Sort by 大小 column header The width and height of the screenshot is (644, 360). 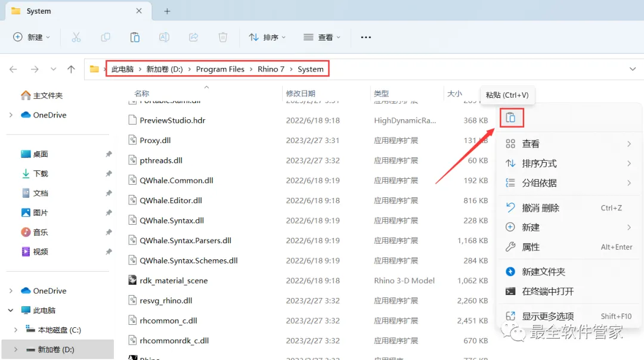(x=454, y=94)
